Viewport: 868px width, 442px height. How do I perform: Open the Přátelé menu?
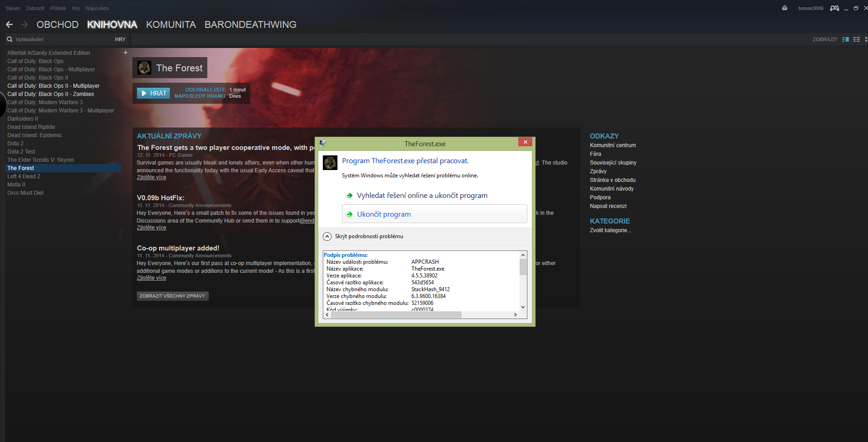pos(58,8)
